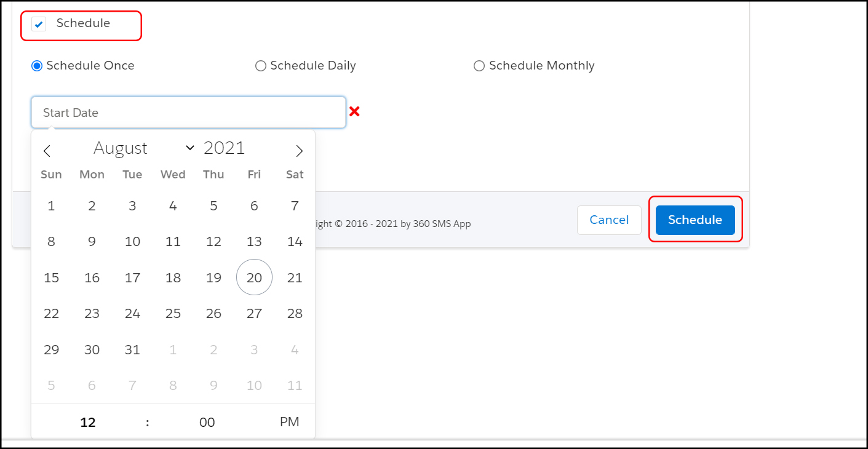Click the 2021 year field

click(225, 148)
